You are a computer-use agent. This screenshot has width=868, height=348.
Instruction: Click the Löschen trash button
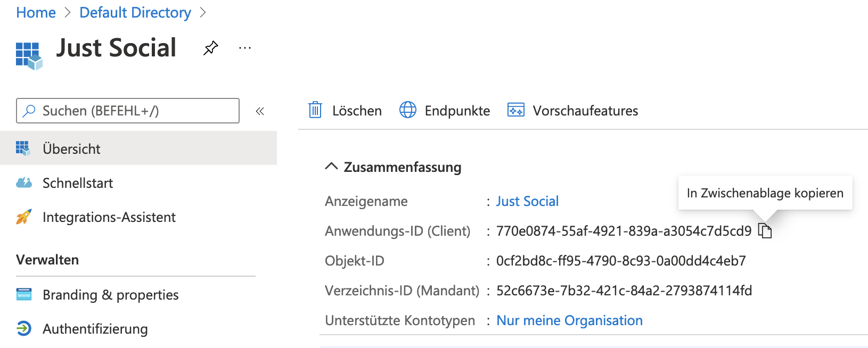345,111
